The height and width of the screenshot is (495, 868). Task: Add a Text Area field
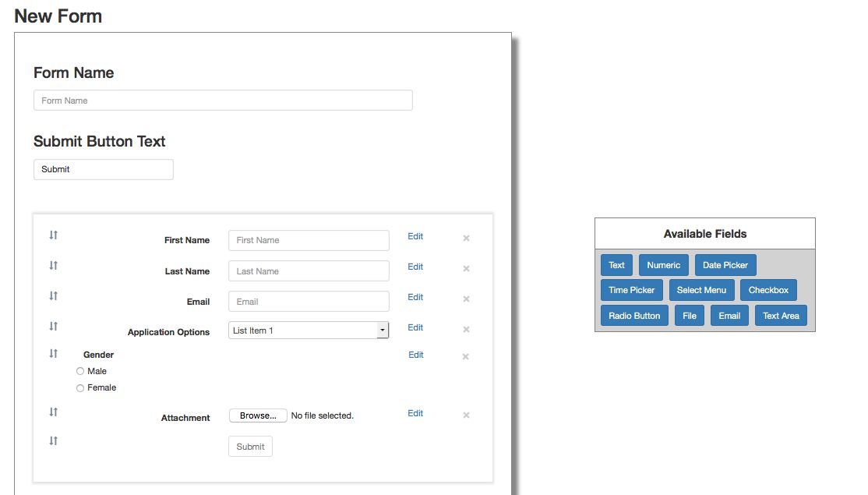(781, 316)
